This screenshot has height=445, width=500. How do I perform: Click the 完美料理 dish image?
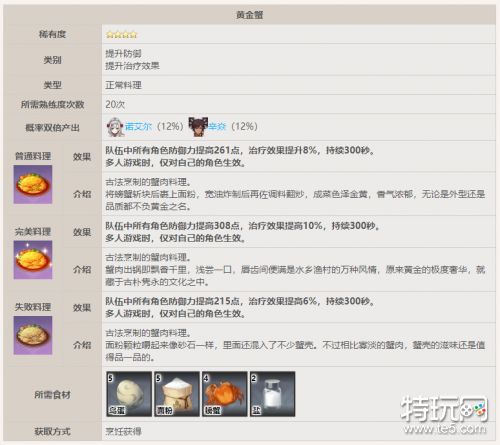[33, 260]
